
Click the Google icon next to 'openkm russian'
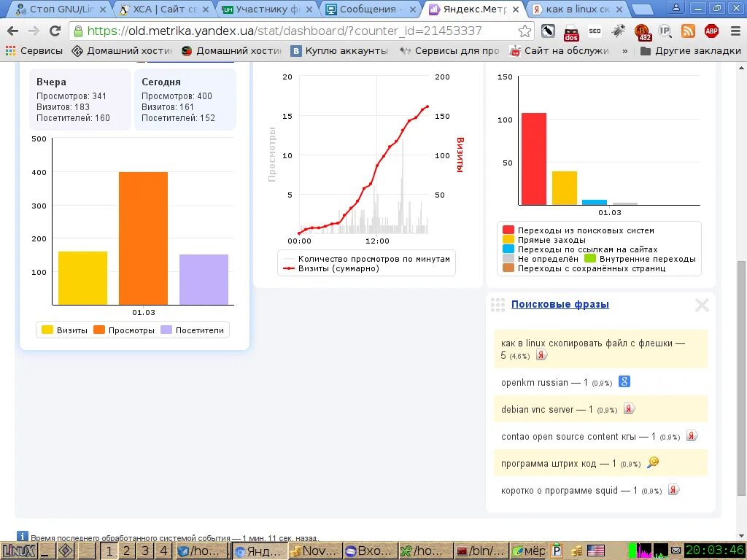click(x=624, y=381)
